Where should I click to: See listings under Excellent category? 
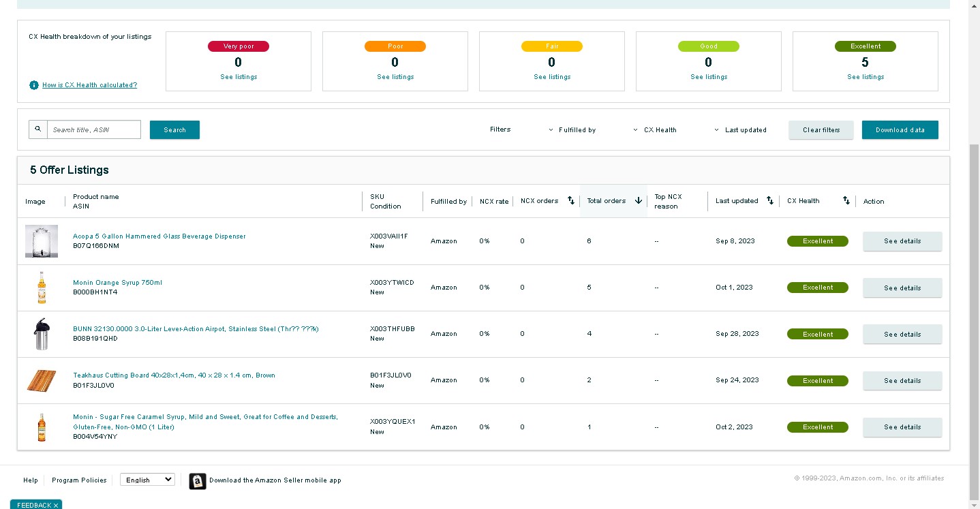pos(866,77)
